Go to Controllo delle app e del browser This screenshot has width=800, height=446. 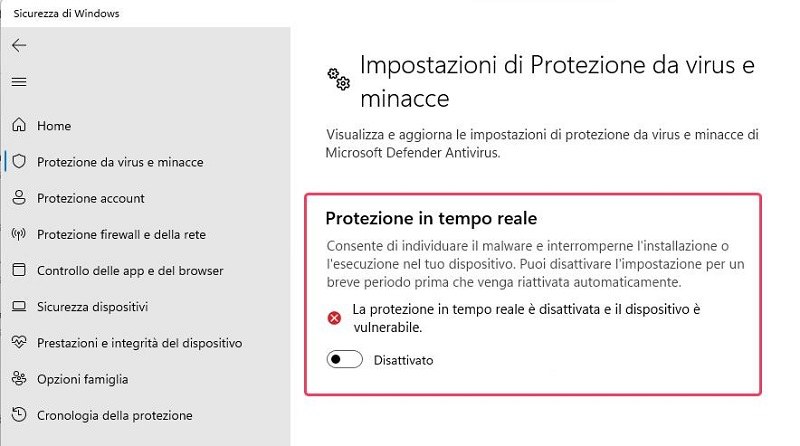(130, 270)
